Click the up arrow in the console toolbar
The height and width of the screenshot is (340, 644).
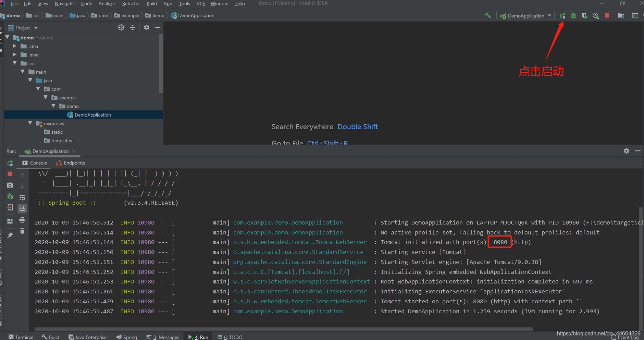(x=22, y=175)
